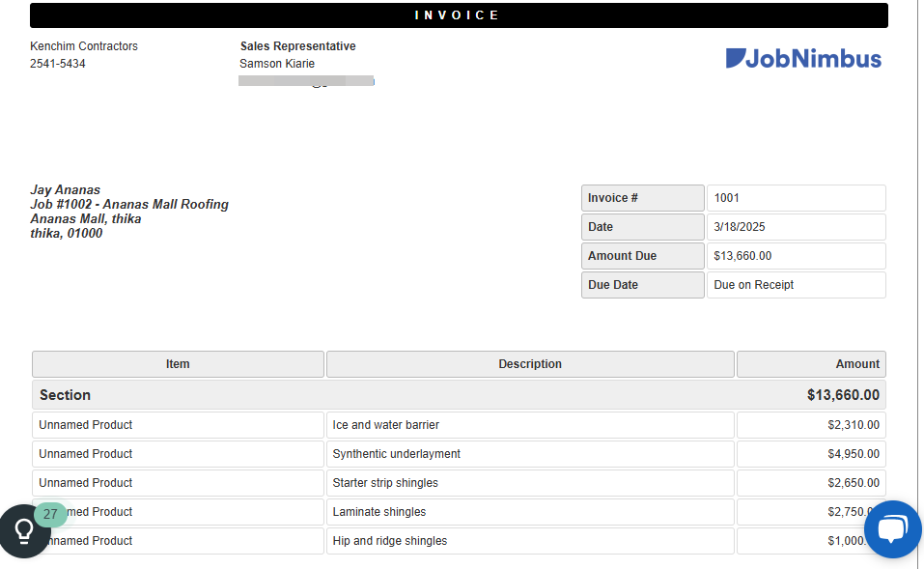
Task: Click the Amount Due label cell
Action: coord(643,256)
